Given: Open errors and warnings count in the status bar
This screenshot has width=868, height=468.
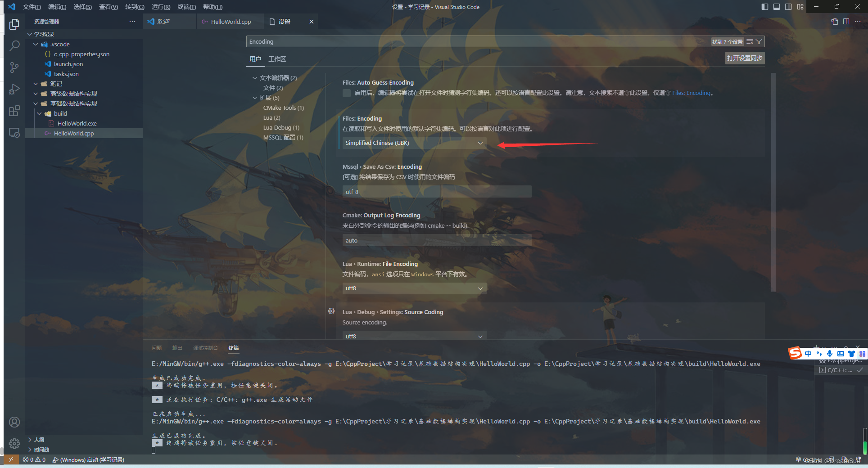Looking at the screenshot, I should pyautogui.click(x=34, y=459).
